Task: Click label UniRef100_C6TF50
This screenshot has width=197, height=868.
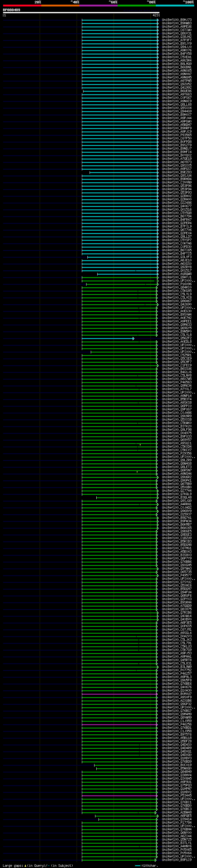Action: pyautogui.click(x=176, y=138)
